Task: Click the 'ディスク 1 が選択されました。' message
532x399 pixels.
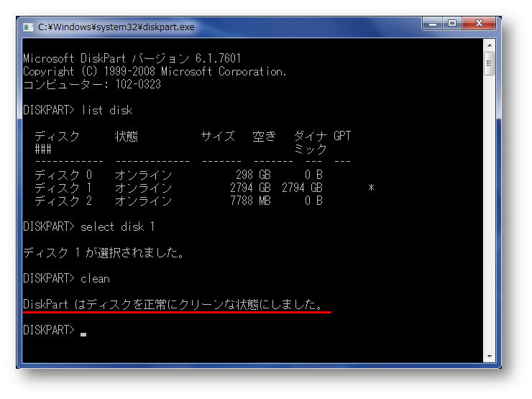Action: pos(104,253)
